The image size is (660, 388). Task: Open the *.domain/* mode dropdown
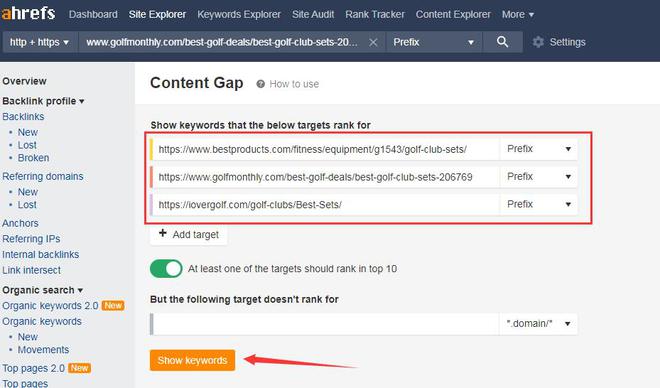click(538, 324)
